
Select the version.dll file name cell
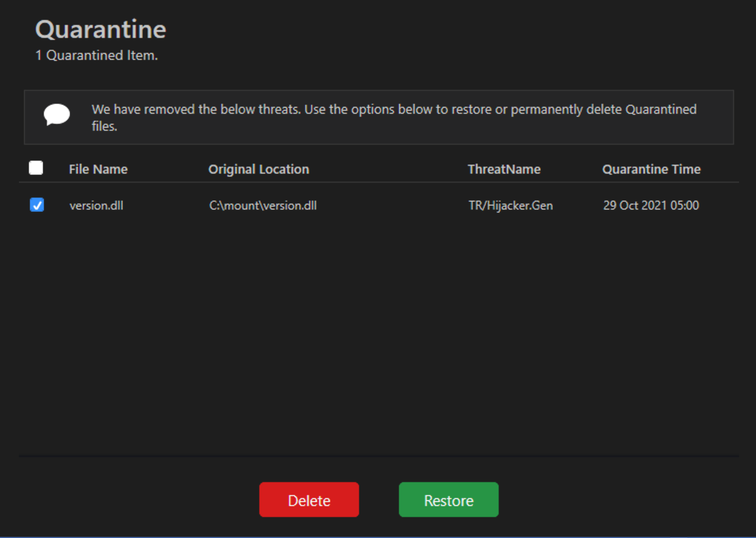[96, 205]
